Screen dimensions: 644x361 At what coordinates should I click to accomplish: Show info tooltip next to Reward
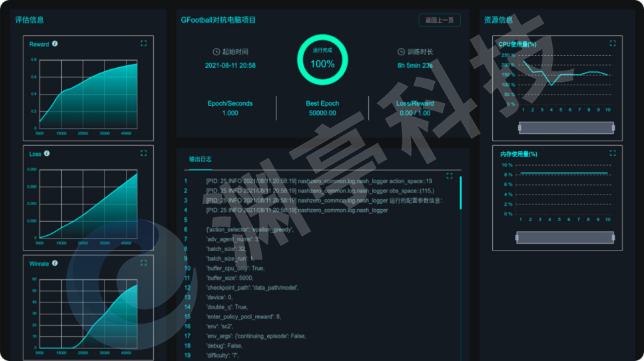click(x=55, y=43)
